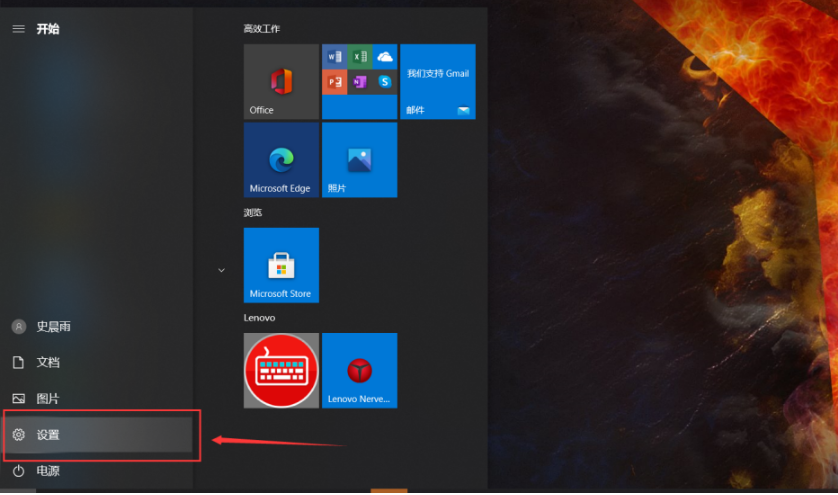Viewport: 838px width, 495px height.
Task: Launch PowerPoint from the small tile
Action: tap(334, 82)
